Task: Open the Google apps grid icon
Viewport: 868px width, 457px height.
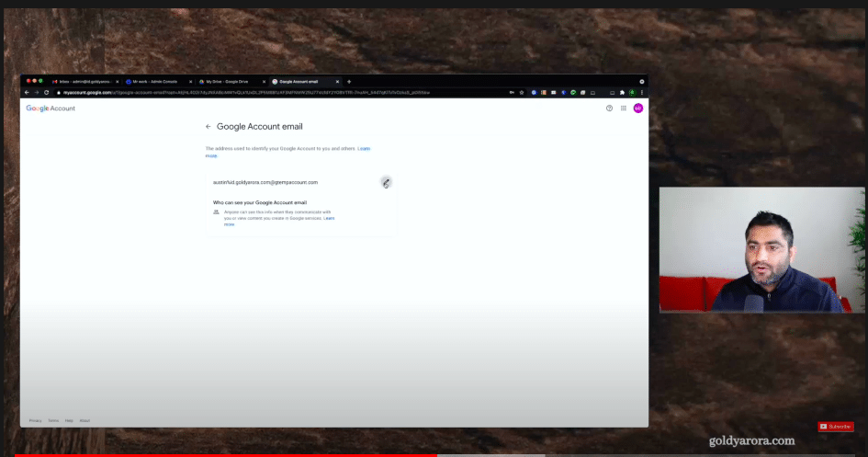Action: point(624,109)
